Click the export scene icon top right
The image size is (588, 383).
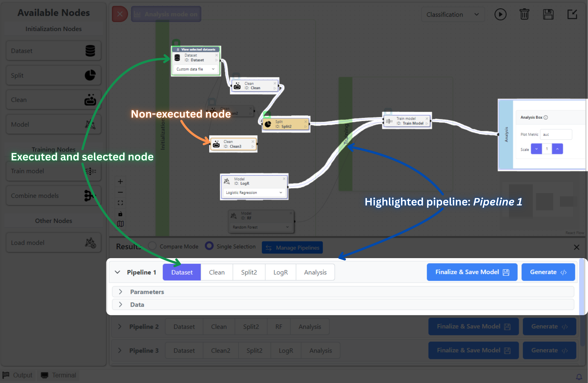pyautogui.click(x=572, y=15)
